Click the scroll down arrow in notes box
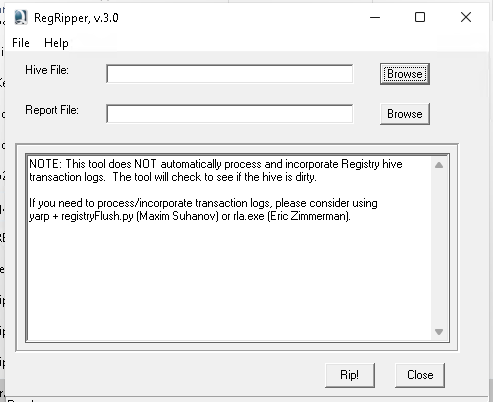The height and width of the screenshot is (402, 493). tap(439, 332)
